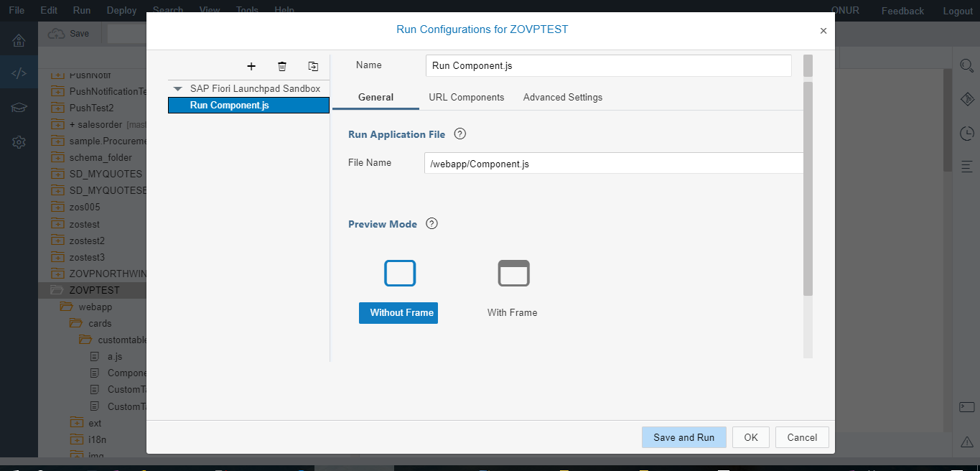This screenshot has width=980, height=471.
Task: Show the Problems warning triangle icon
Action: [x=966, y=441]
